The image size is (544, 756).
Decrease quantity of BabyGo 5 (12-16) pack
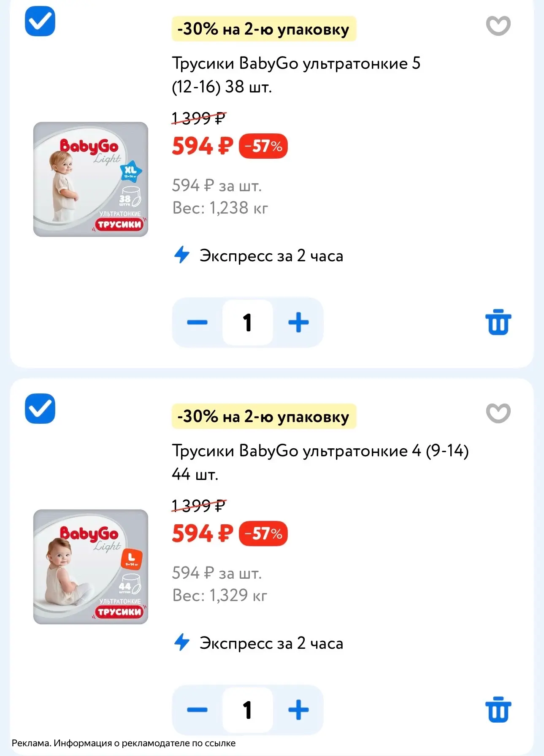[197, 322]
